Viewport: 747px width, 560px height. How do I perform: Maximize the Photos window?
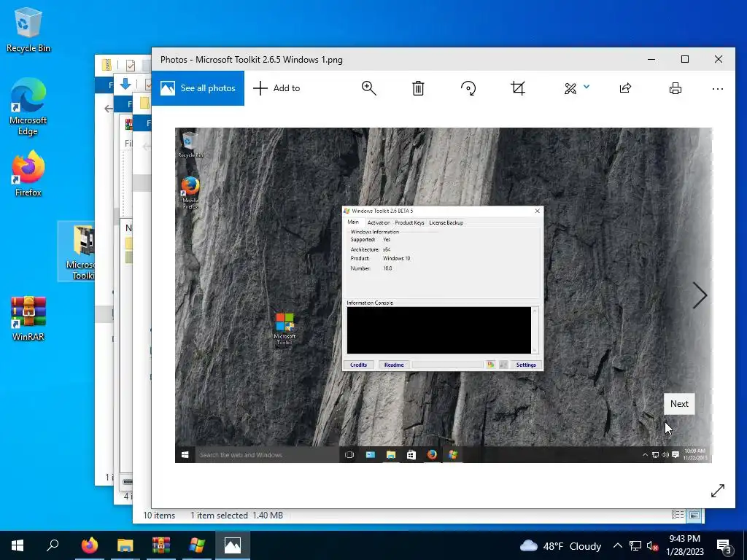(x=684, y=59)
